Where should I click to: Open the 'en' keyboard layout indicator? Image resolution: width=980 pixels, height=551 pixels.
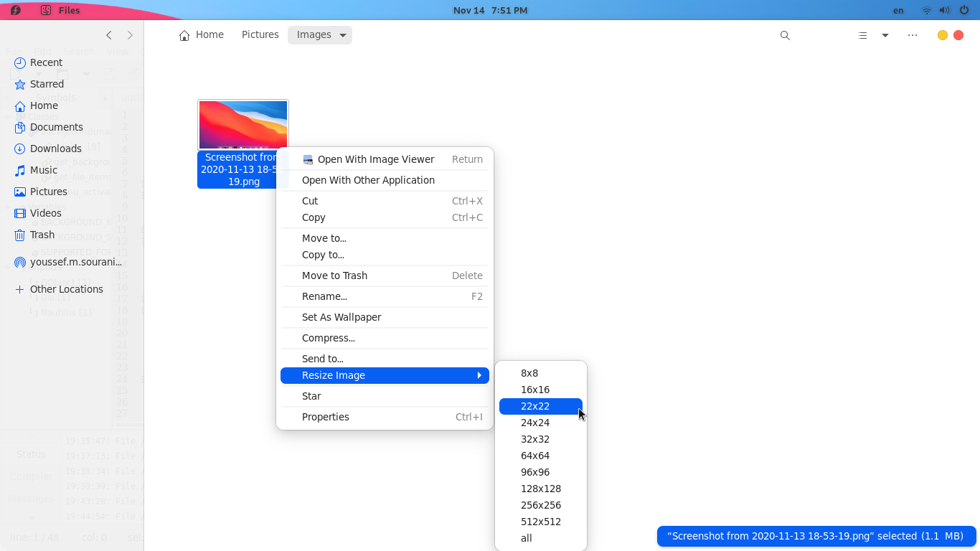click(898, 10)
